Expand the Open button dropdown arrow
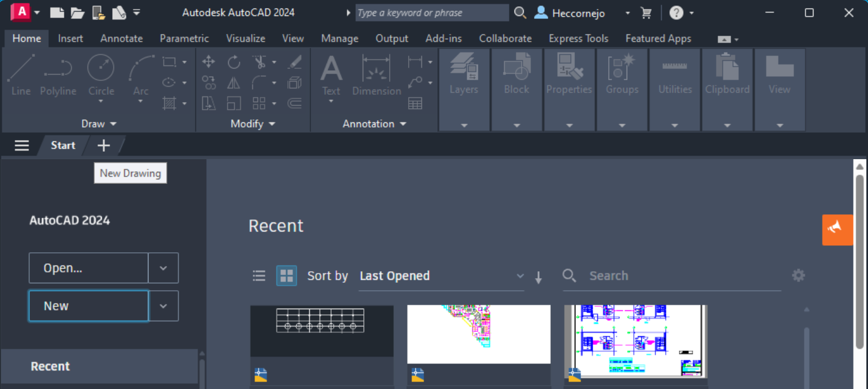The image size is (868, 389). 163,268
